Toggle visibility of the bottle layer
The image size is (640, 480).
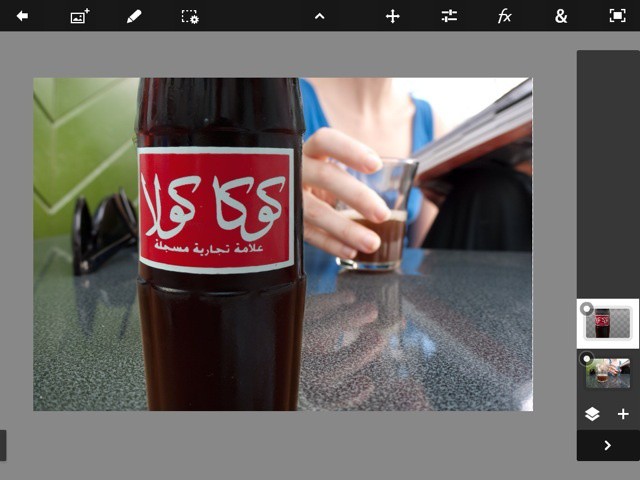point(587,309)
